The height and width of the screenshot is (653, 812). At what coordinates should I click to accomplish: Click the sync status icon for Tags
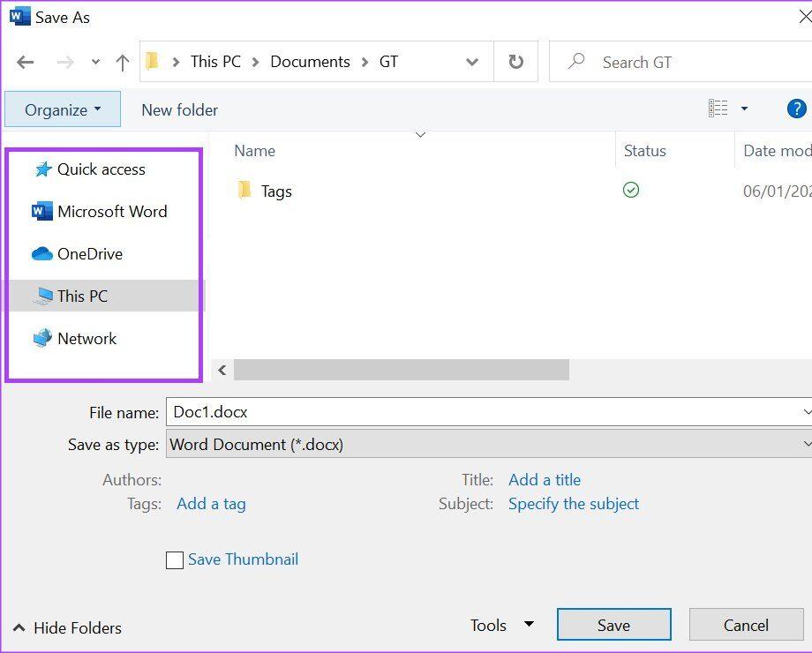click(x=631, y=190)
